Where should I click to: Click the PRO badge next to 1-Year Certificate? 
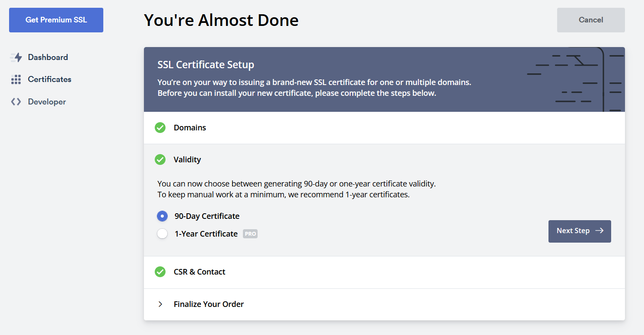click(x=250, y=234)
